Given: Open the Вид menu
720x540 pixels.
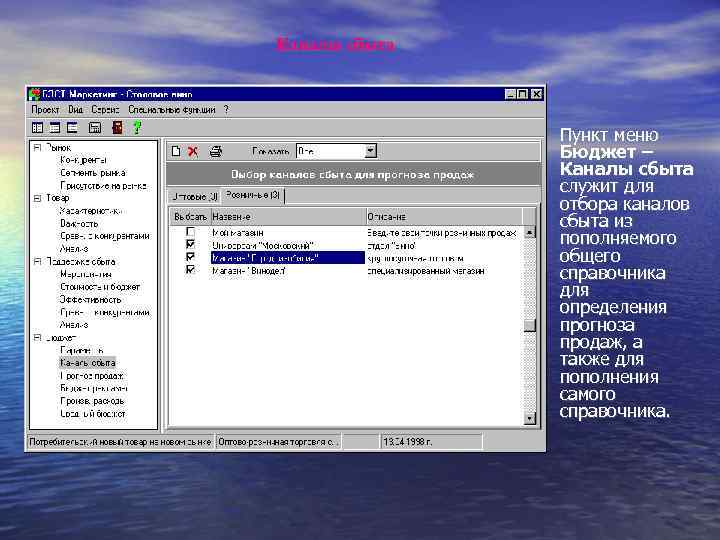Looking at the screenshot, I should point(76,110).
